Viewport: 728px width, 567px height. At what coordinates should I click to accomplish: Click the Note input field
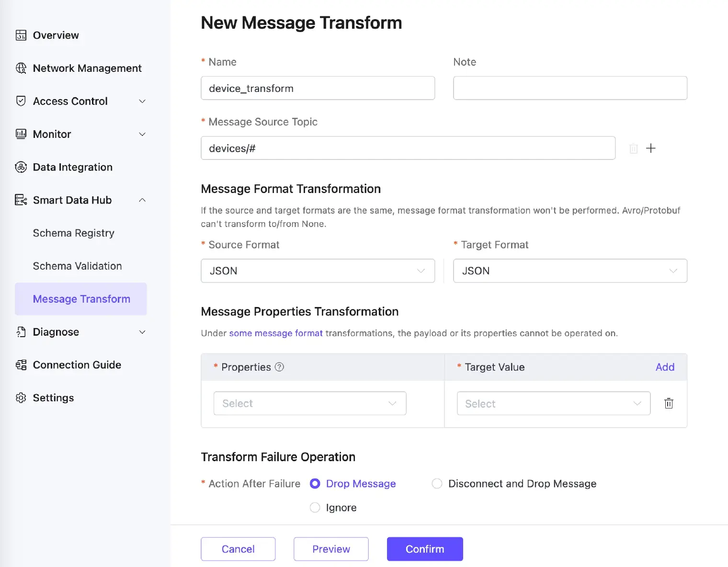(570, 88)
